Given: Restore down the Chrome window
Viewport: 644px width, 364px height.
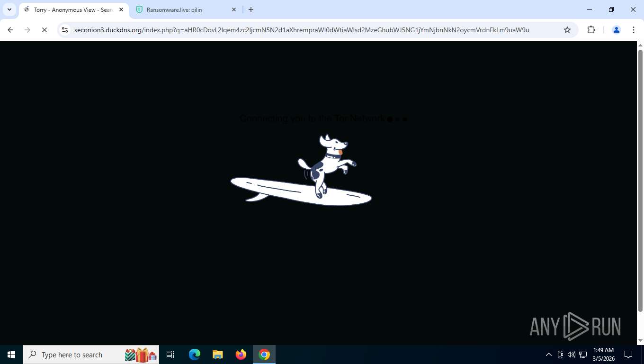Looking at the screenshot, I should click(x=611, y=9).
